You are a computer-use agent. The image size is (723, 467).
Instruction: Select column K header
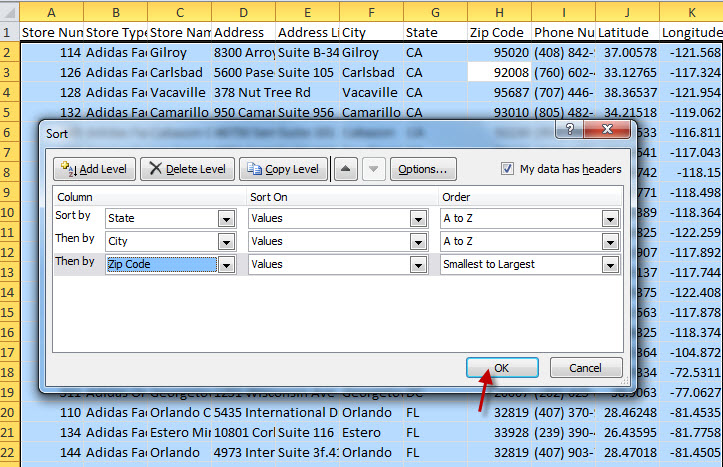(x=691, y=12)
